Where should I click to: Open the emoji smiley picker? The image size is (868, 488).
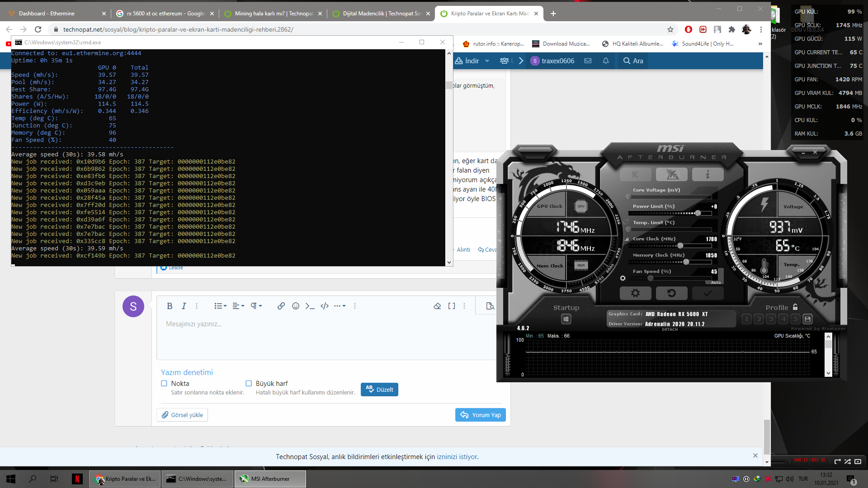pyautogui.click(x=296, y=306)
